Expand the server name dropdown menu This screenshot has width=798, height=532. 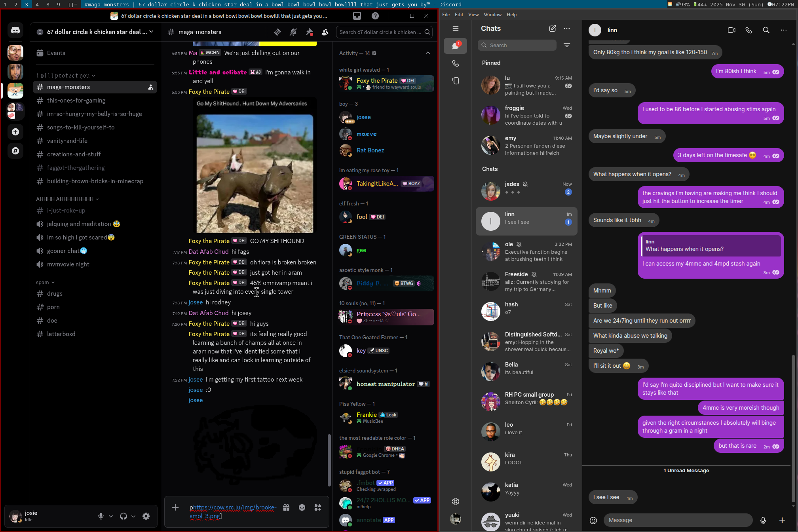151,32
